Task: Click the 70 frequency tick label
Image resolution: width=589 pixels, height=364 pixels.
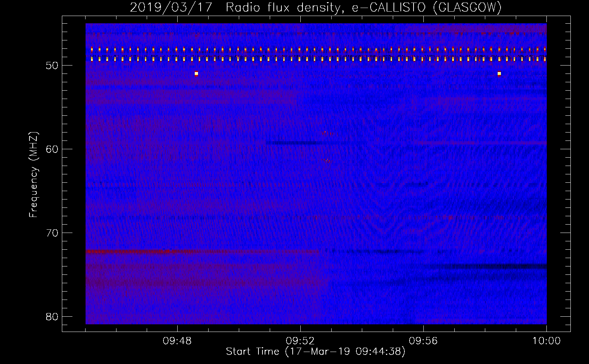Action: (52, 233)
